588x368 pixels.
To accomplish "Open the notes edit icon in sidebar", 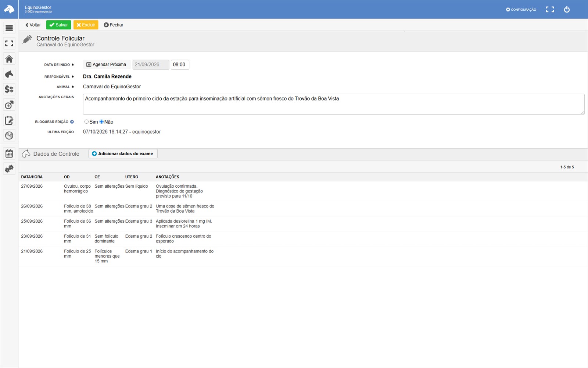I will pyautogui.click(x=9, y=120).
